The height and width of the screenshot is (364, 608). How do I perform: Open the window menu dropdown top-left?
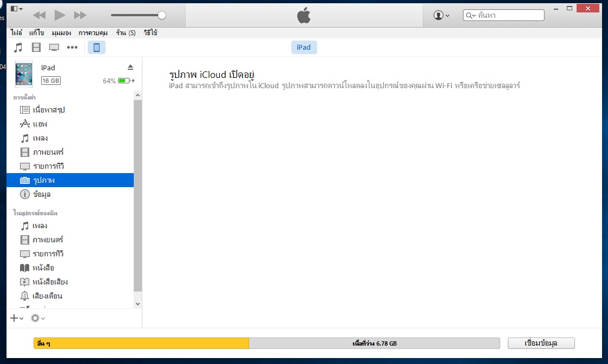click(x=16, y=9)
